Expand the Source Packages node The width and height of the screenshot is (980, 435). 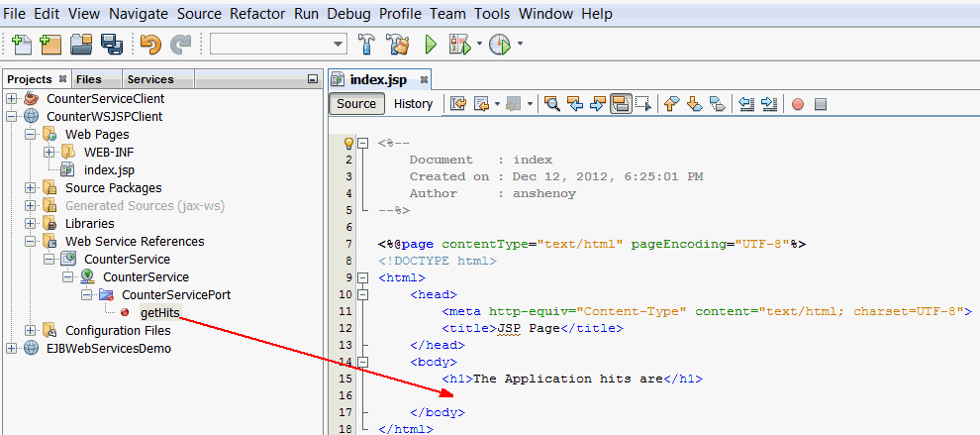[x=30, y=187]
